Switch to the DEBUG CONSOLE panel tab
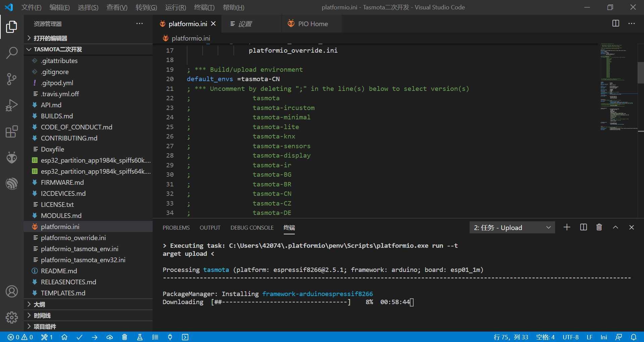 (x=252, y=228)
